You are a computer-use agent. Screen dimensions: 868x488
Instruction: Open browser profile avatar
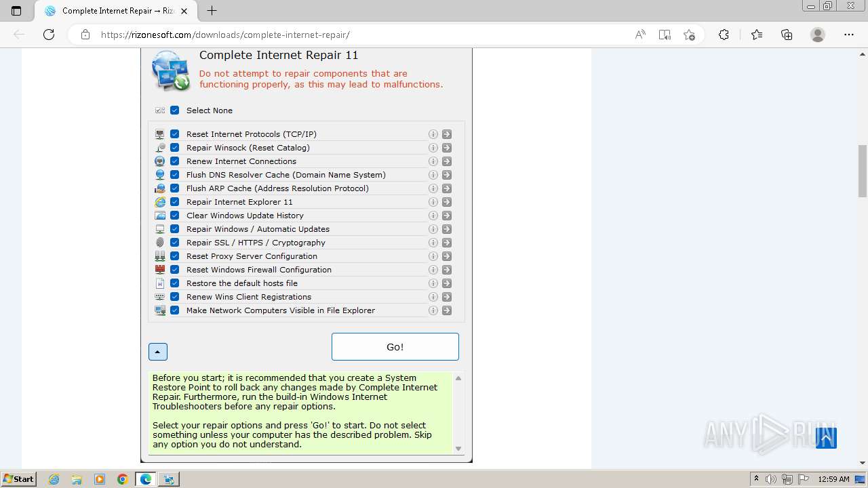818,35
